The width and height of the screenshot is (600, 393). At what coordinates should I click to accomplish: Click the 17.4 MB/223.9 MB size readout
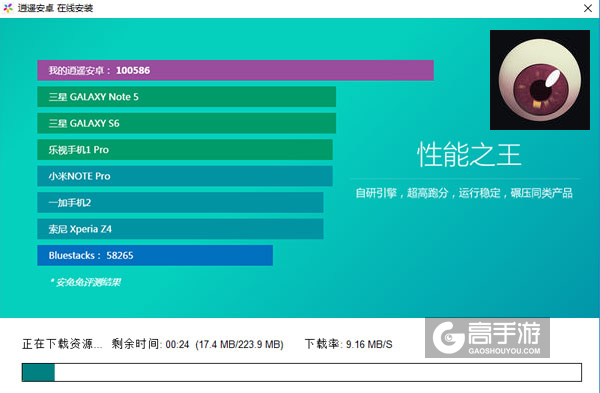(240, 344)
